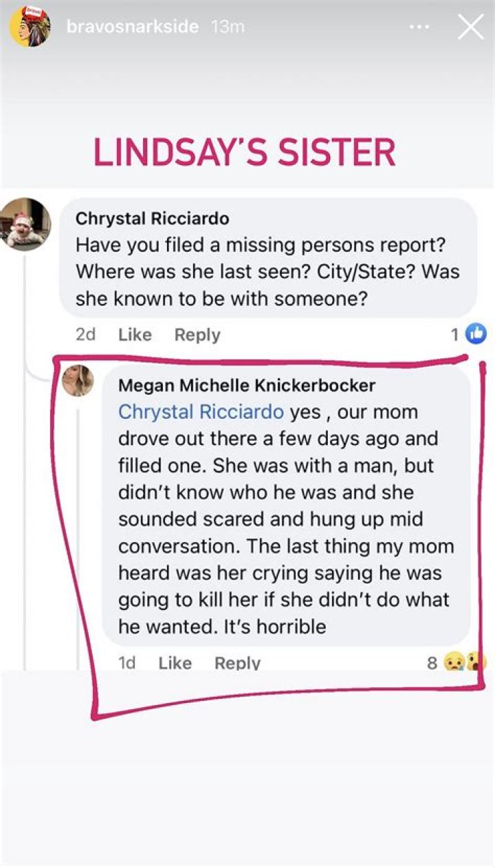Image resolution: width=495 pixels, height=868 pixels.
Task: View Megan Michelle Knickerbocker's profile picture
Action: [x=78, y=380]
